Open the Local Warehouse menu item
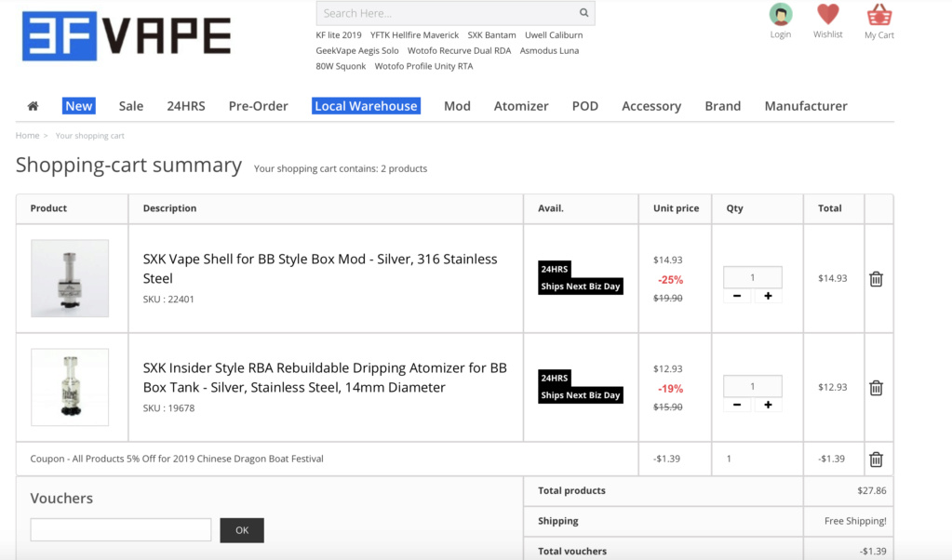Screen dimensions: 952x560 pyautogui.click(x=366, y=106)
